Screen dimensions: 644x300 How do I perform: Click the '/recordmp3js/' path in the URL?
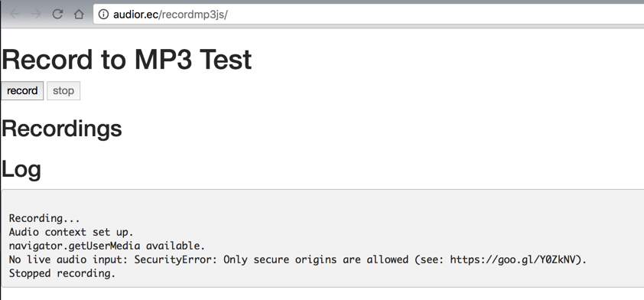coord(193,15)
